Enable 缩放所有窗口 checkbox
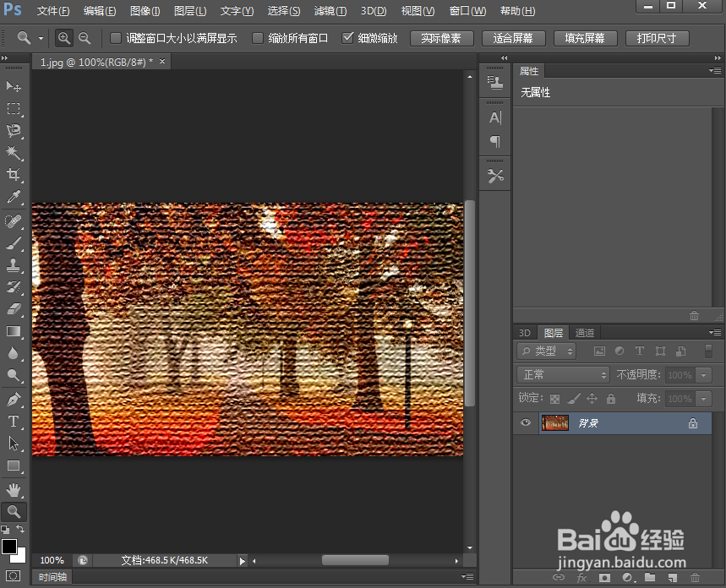726x588 pixels. click(258, 38)
